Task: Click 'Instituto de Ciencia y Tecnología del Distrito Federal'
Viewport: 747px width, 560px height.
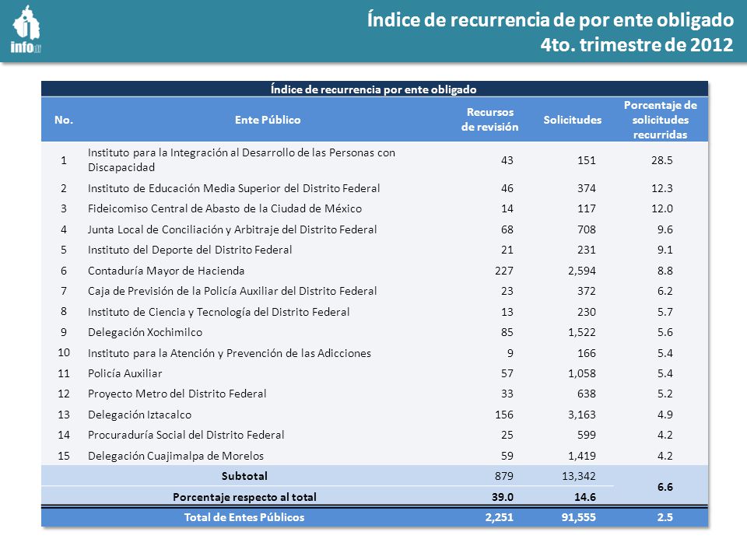Action: pos(219,312)
